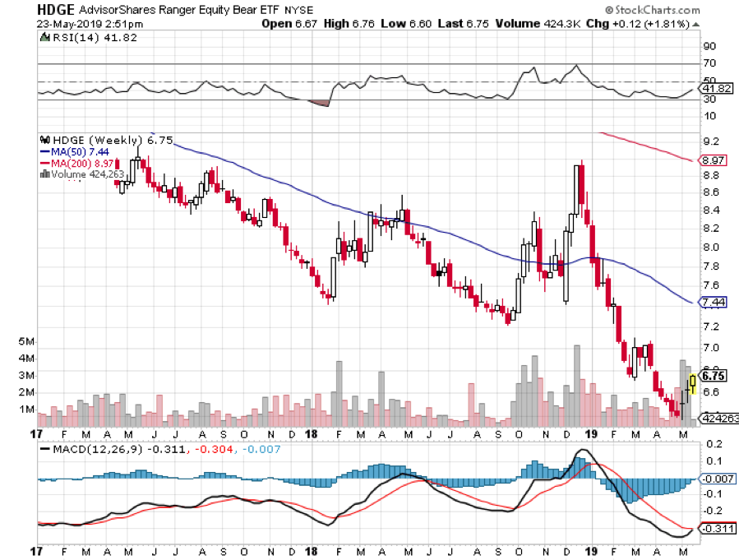
Task: Click the 41.82 RSI value tag
Action: point(717,89)
